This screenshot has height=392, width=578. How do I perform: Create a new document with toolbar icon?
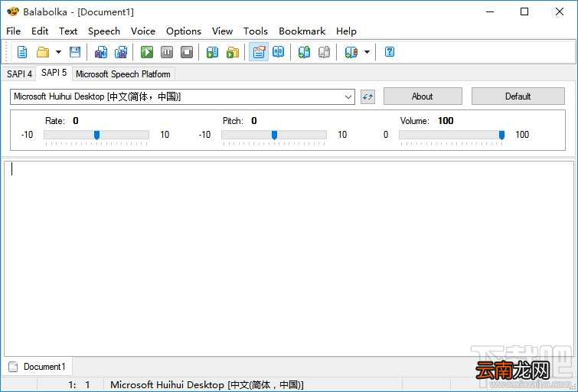[x=22, y=52]
